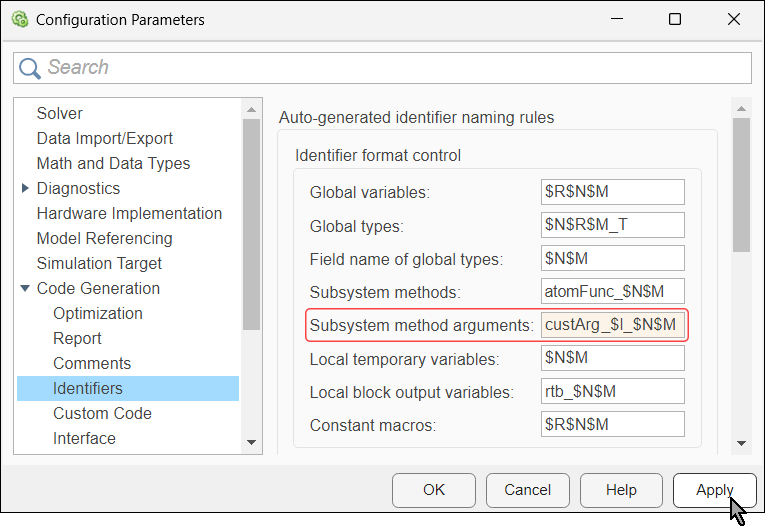Open Hardware Implementation pane
Viewport: 765px width, 527px height.
click(x=129, y=213)
